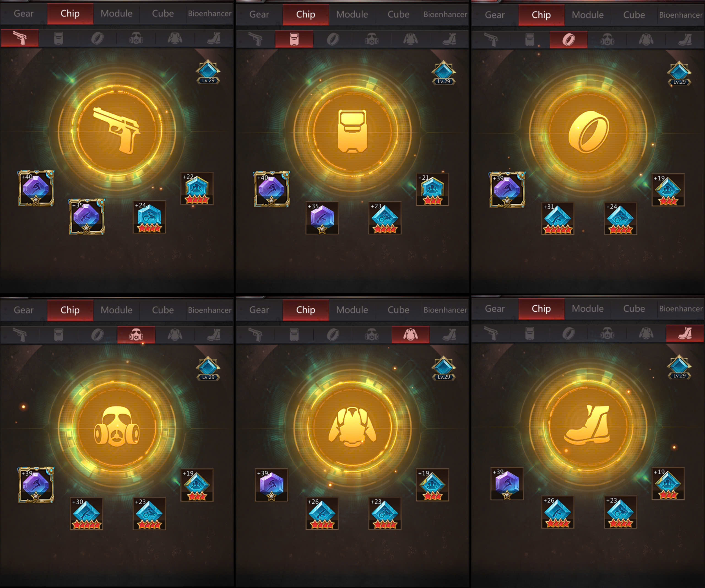Viewport: 705px width, 588px height.
Task: Select the red highlighted boot slot tab
Action: click(685, 333)
